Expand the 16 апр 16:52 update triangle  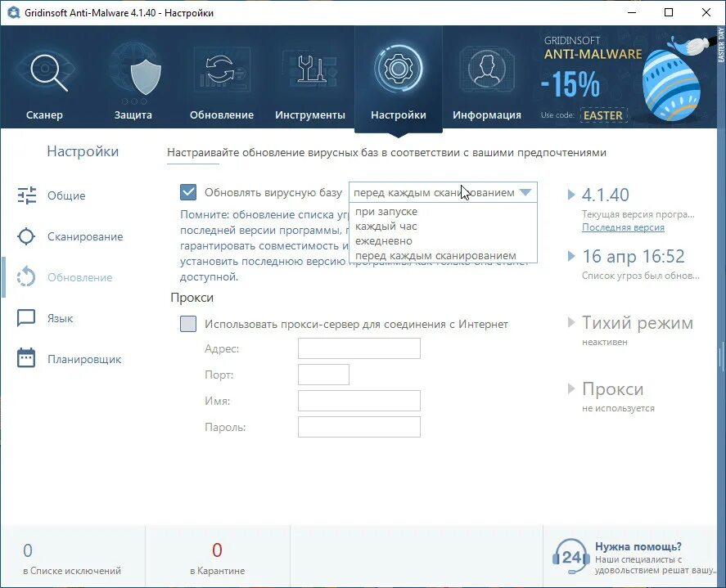(572, 256)
